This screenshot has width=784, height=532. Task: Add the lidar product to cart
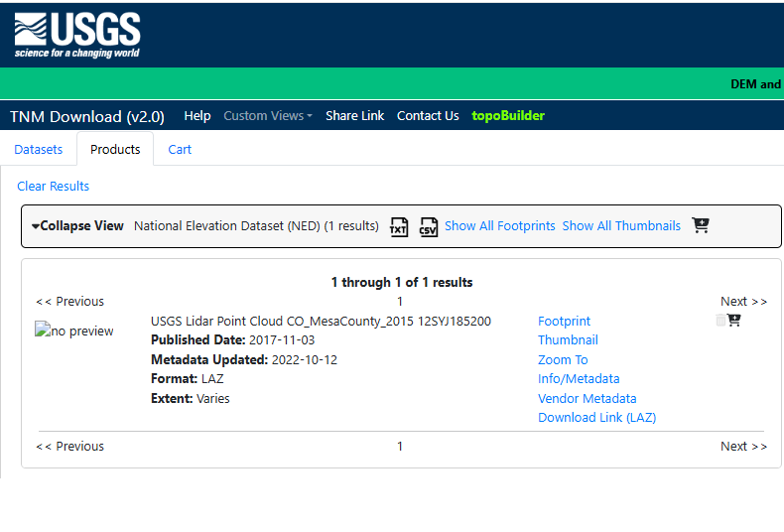(734, 320)
